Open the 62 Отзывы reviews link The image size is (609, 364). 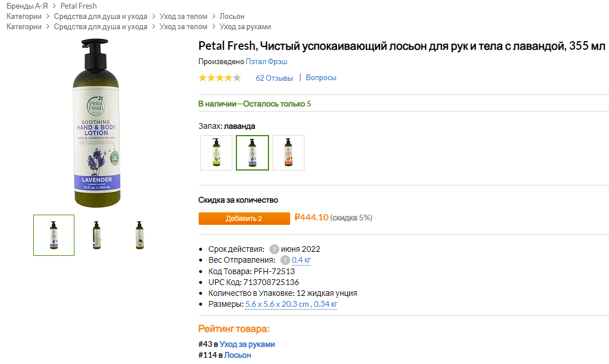[274, 78]
